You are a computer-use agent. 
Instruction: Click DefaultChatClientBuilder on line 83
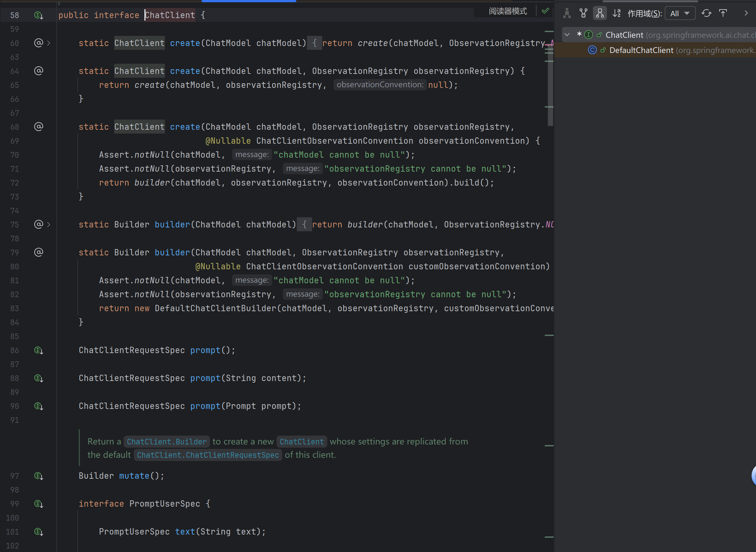coord(215,308)
